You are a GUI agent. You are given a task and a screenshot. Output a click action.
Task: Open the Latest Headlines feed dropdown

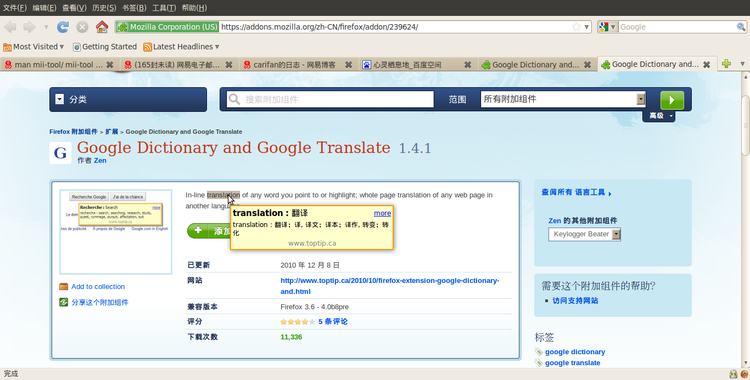[x=181, y=46]
